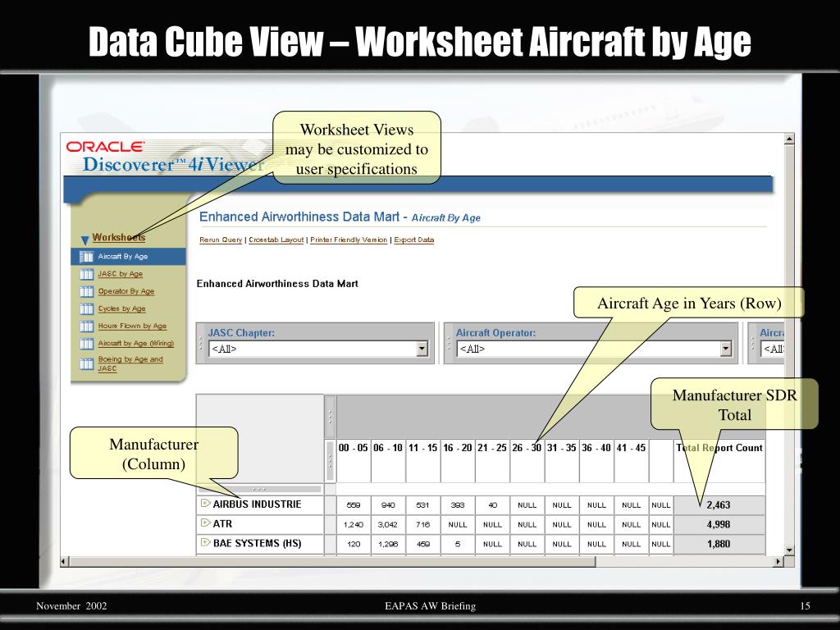The width and height of the screenshot is (840, 630).
Task: Click the ATR total 4,998
Action: click(x=719, y=524)
